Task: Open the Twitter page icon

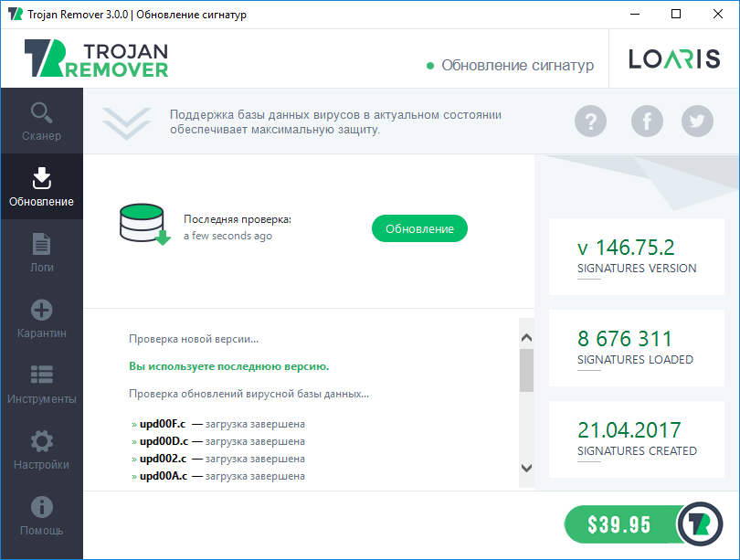Action: point(697,122)
